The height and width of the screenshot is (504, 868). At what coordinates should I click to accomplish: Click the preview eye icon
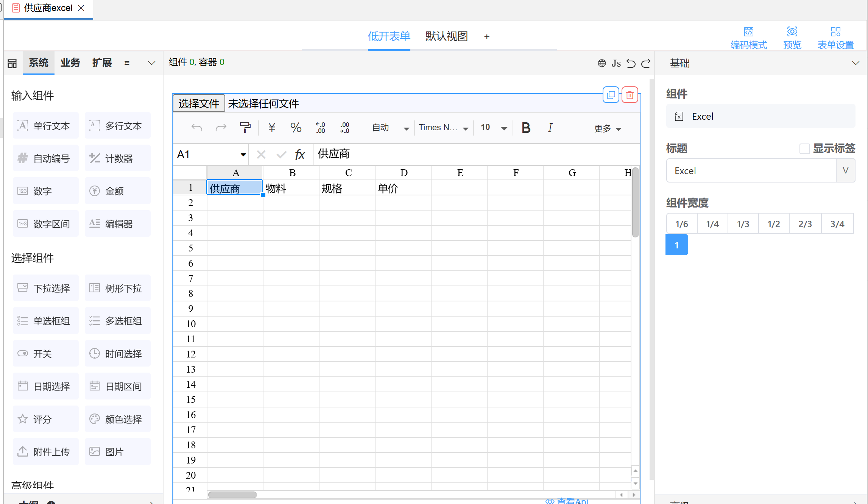click(x=792, y=32)
